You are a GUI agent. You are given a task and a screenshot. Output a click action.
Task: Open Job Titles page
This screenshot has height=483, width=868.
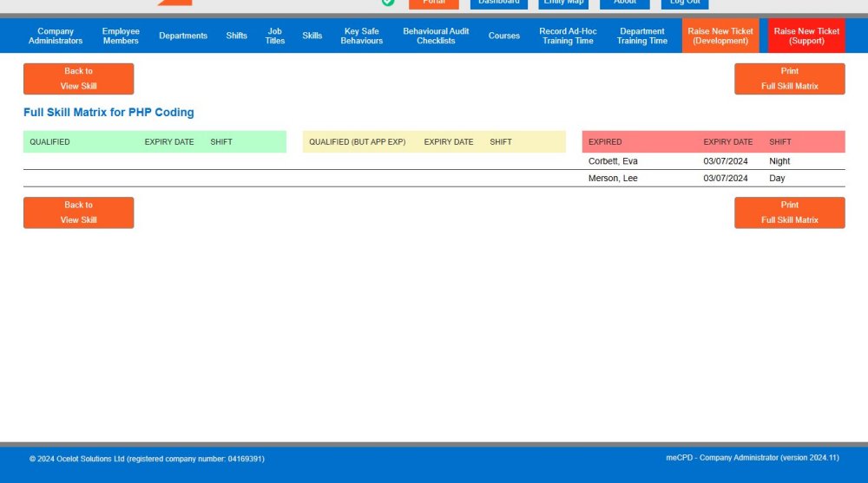275,36
